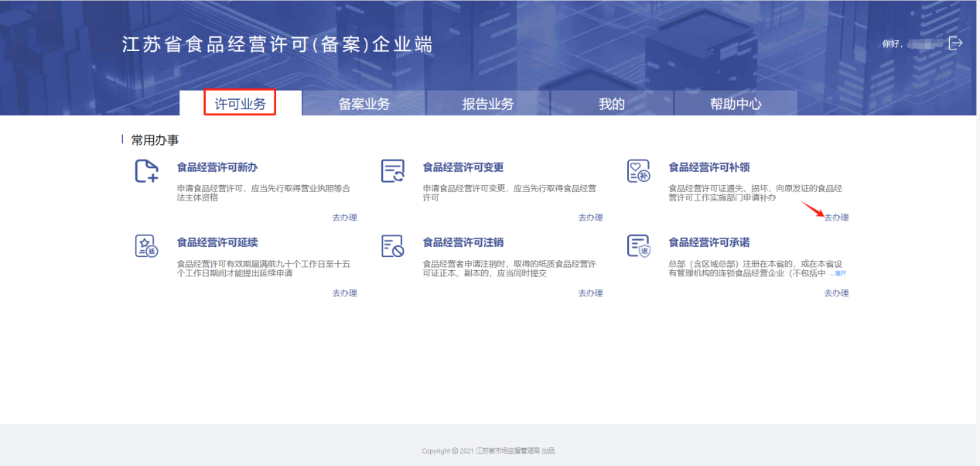This screenshot has width=980, height=466.
Task: Open the 备案业务 tab
Action: 364,104
